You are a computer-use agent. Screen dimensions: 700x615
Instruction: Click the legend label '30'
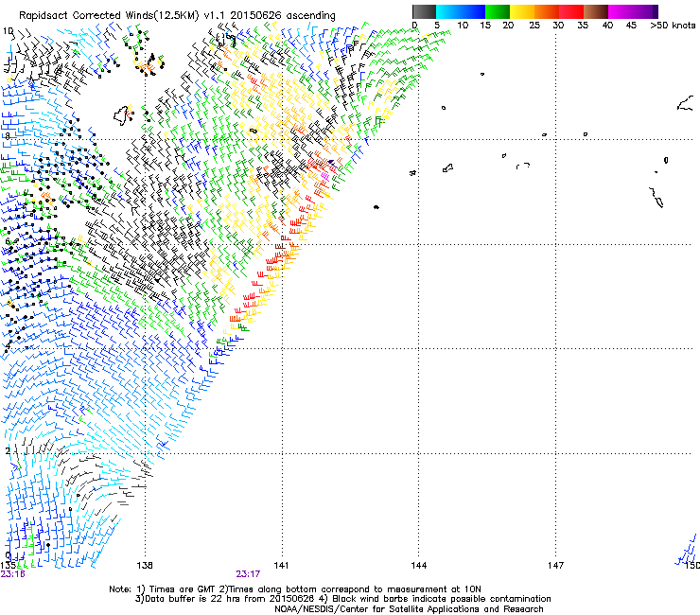click(x=558, y=26)
